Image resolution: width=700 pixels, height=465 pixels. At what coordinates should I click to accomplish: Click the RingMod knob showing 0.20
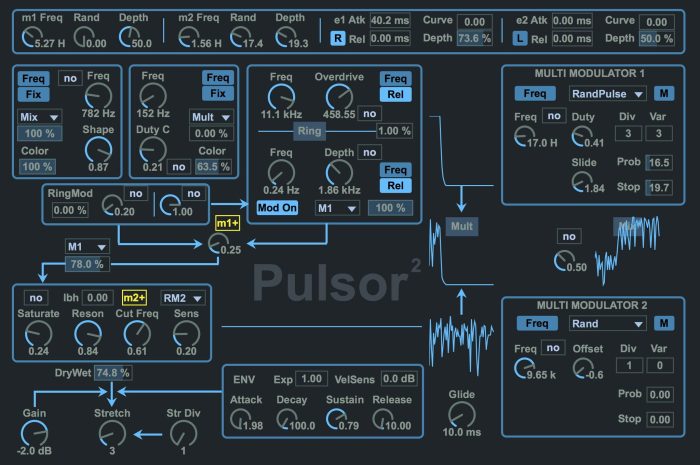(111, 205)
